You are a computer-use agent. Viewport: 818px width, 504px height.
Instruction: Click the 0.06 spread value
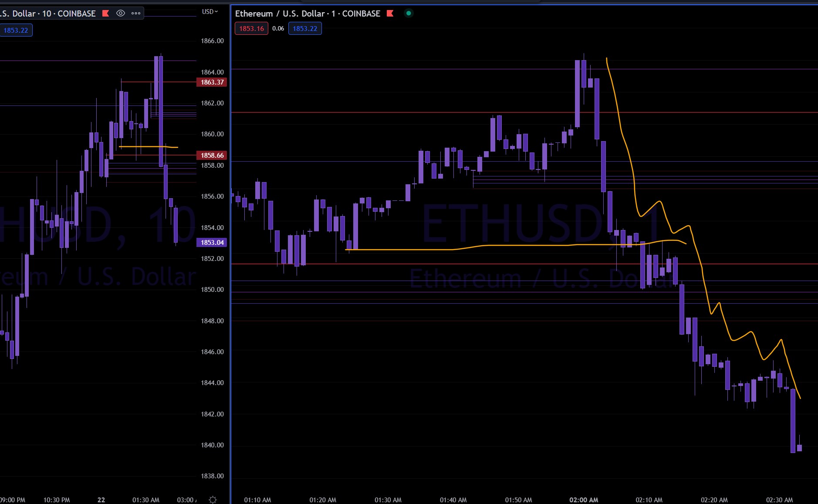point(278,29)
